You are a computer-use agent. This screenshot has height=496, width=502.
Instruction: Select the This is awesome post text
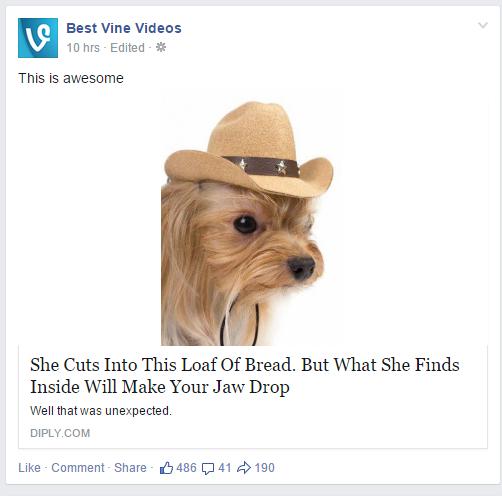click(x=71, y=78)
